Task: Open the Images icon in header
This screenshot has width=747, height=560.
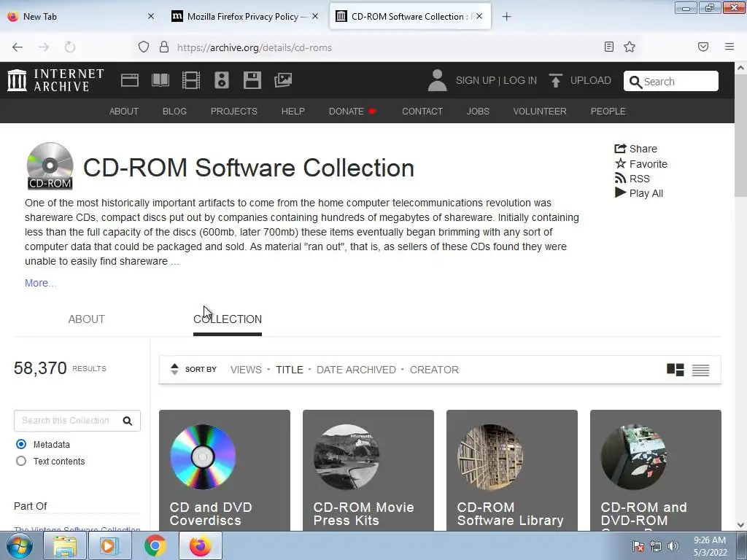Action: click(283, 80)
